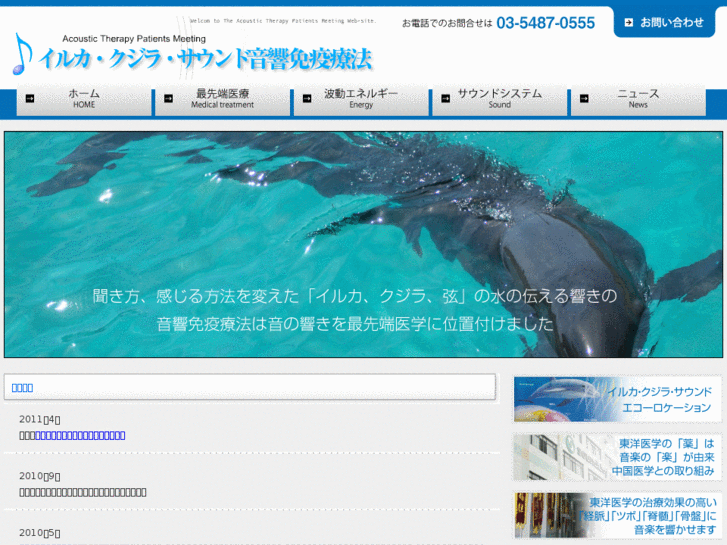This screenshot has width=727, height=545.
Task: Click the 2011 April news date text
Action: click(x=39, y=419)
